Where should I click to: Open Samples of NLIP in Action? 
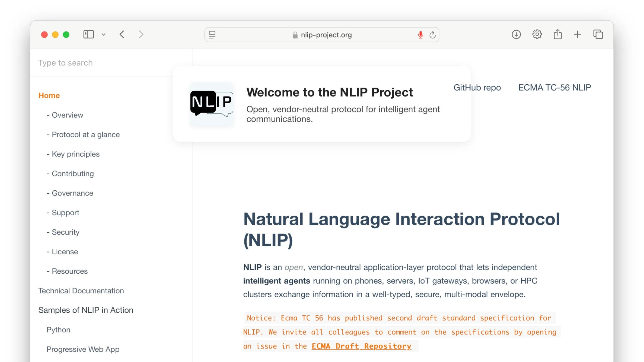coord(86,310)
